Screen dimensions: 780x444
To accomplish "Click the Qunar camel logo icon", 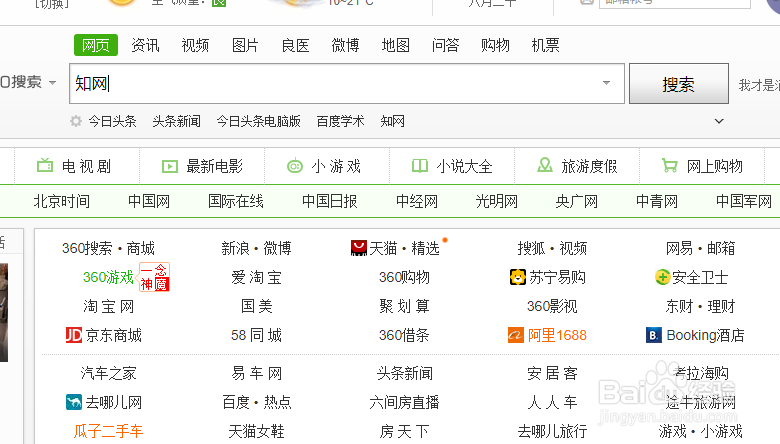I will (74, 402).
